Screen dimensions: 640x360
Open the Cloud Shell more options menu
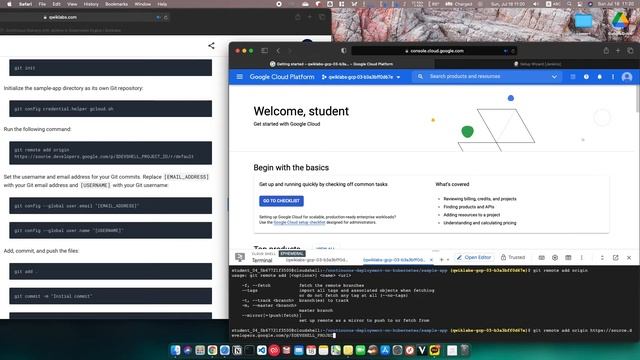click(582, 258)
